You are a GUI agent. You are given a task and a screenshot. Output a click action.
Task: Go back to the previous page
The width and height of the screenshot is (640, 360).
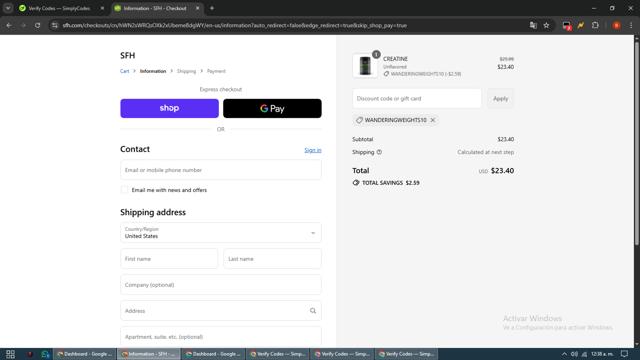(9, 25)
